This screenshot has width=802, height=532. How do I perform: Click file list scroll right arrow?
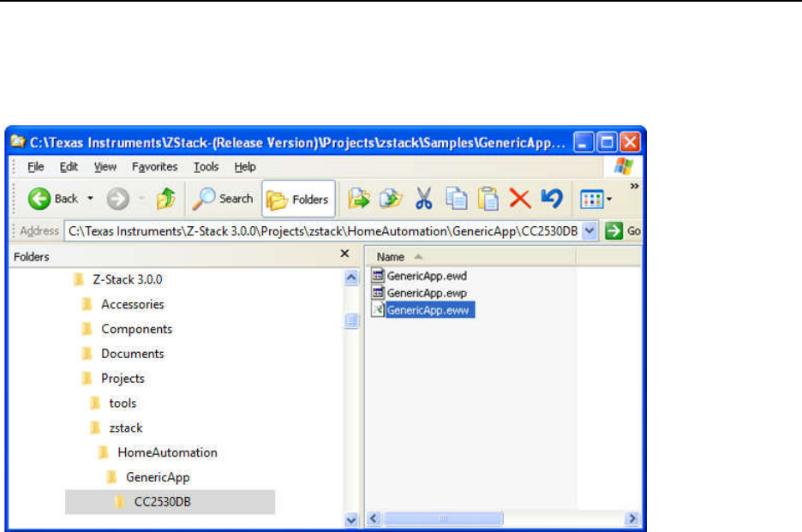coord(632,518)
